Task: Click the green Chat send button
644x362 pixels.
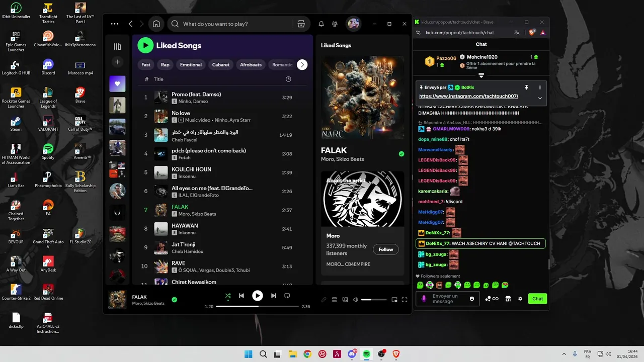Action: [x=538, y=299]
